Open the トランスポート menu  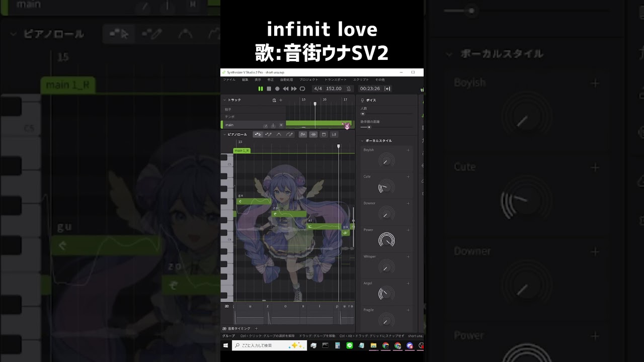click(336, 79)
